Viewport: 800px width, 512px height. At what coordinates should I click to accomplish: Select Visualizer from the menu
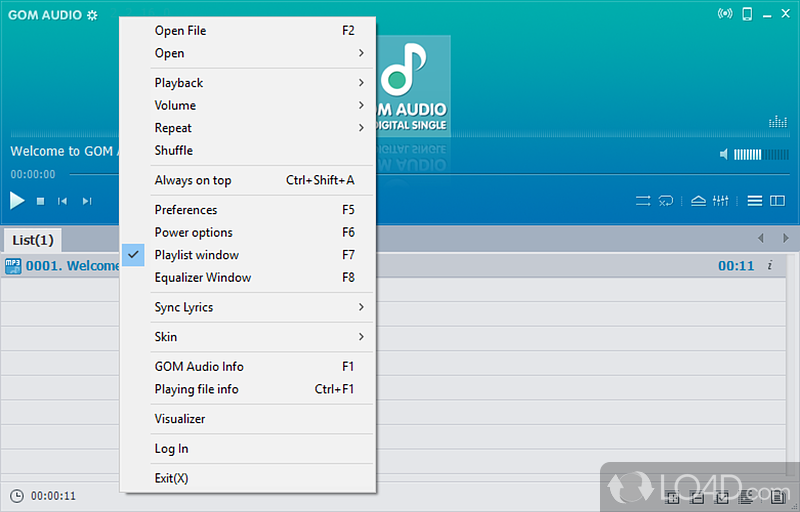click(x=248, y=419)
